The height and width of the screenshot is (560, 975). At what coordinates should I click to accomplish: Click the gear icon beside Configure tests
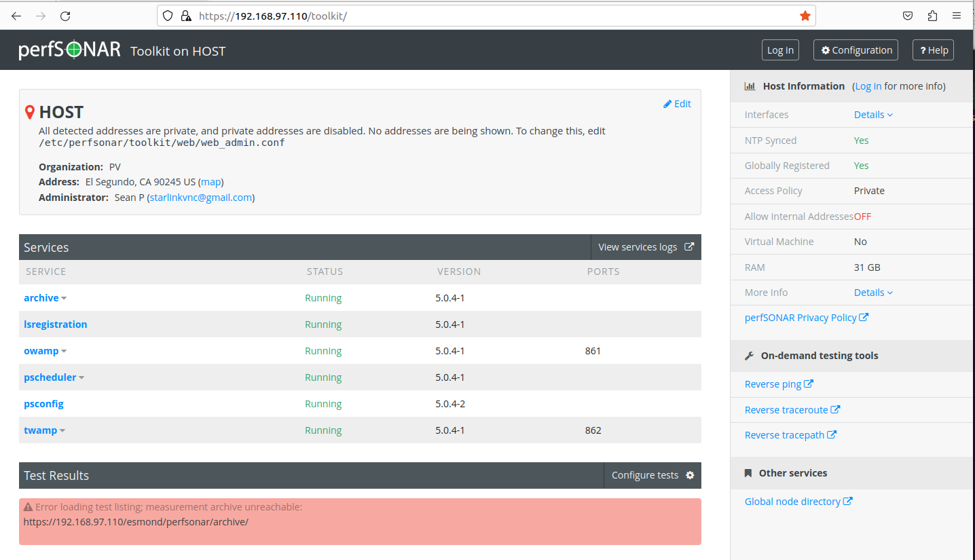pos(690,475)
